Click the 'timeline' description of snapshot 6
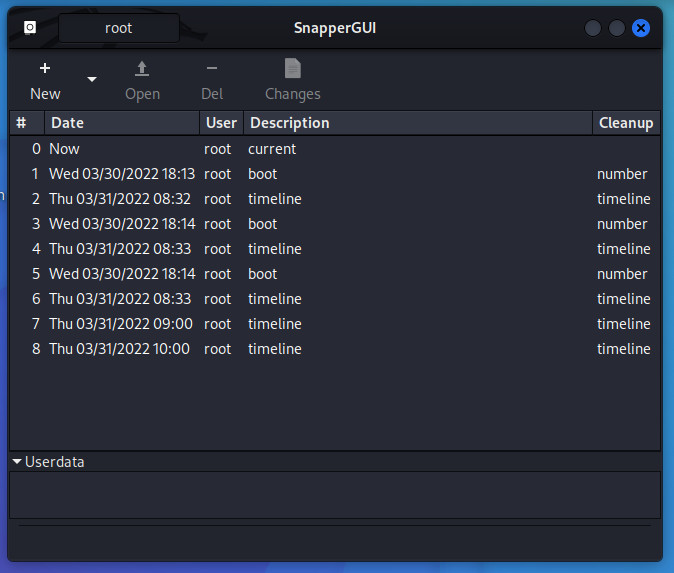 click(275, 299)
